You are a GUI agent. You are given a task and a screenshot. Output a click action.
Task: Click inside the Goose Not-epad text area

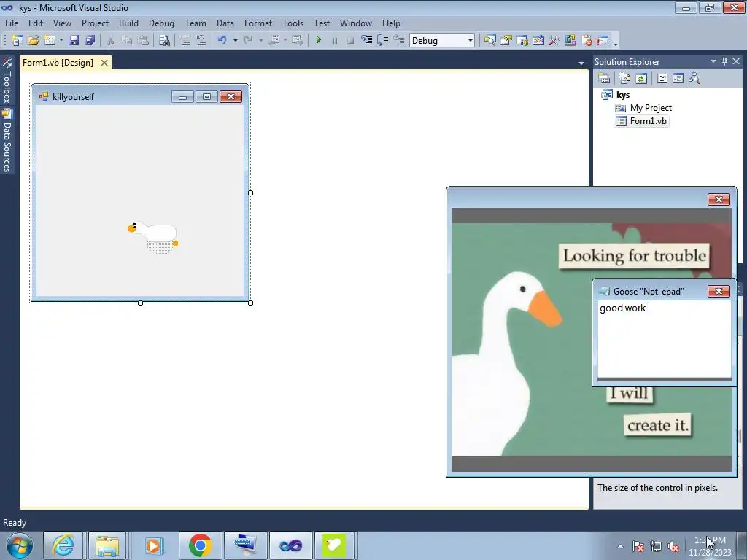[x=664, y=339]
